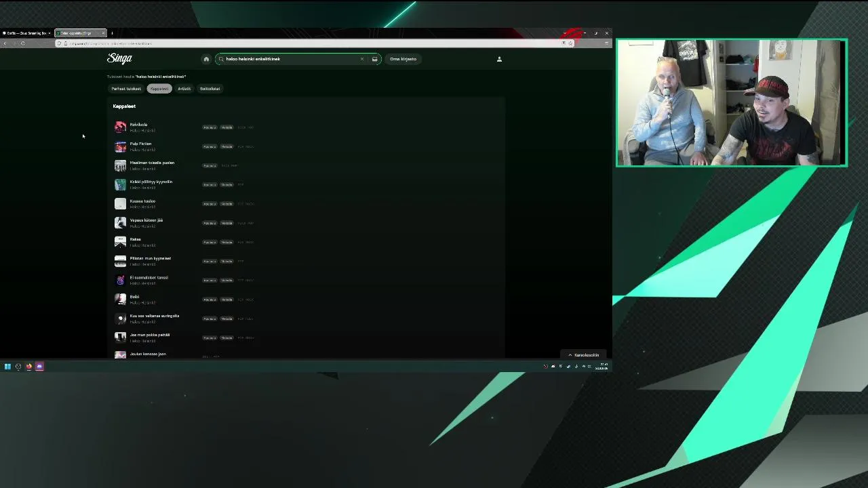Open the song Joulun kanssas jaan
Image resolution: width=868 pixels, height=488 pixels.
(147, 354)
